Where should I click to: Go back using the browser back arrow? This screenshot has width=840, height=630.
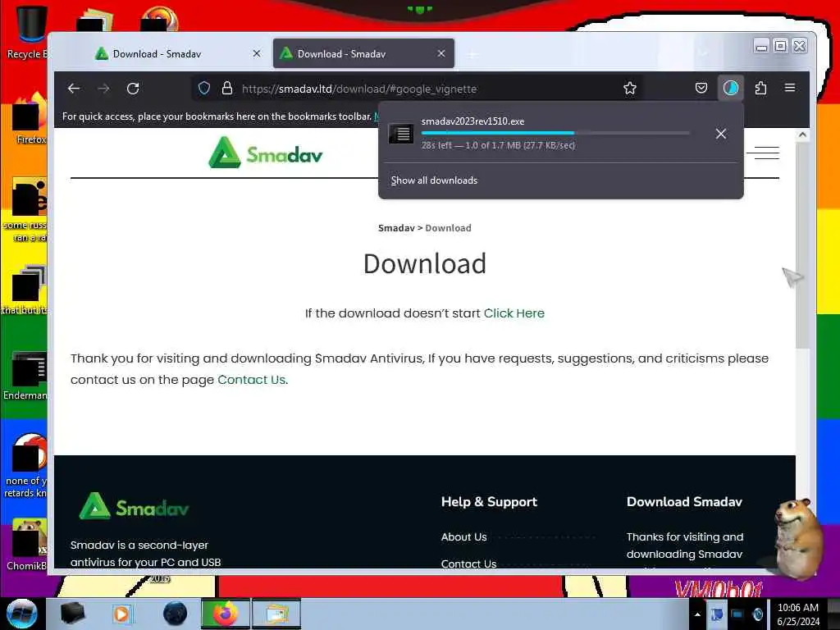(74, 89)
